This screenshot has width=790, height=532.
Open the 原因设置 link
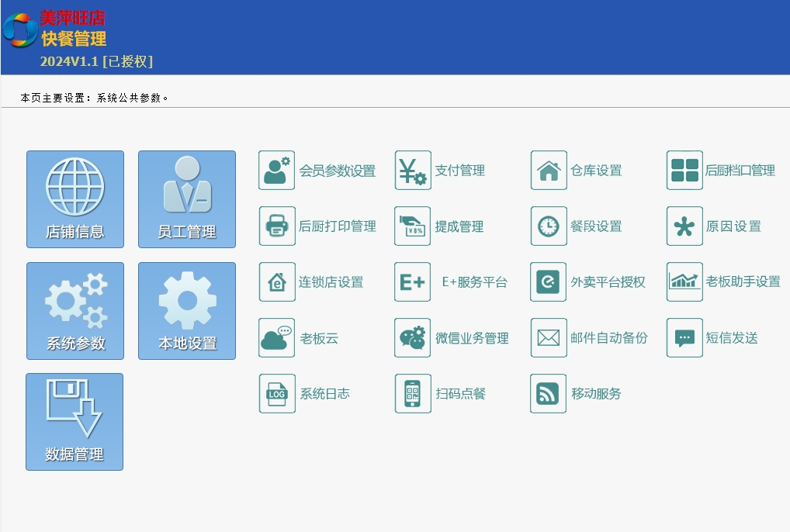pos(733,226)
